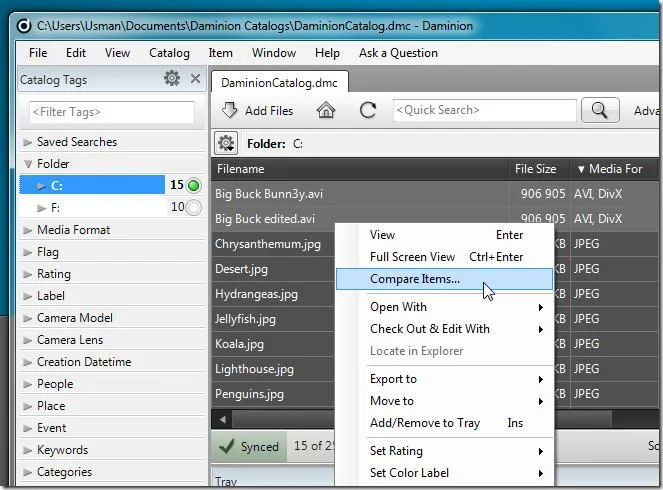Click the magnifying glass search button
The height and width of the screenshot is (490, 663).
point(600,110)
